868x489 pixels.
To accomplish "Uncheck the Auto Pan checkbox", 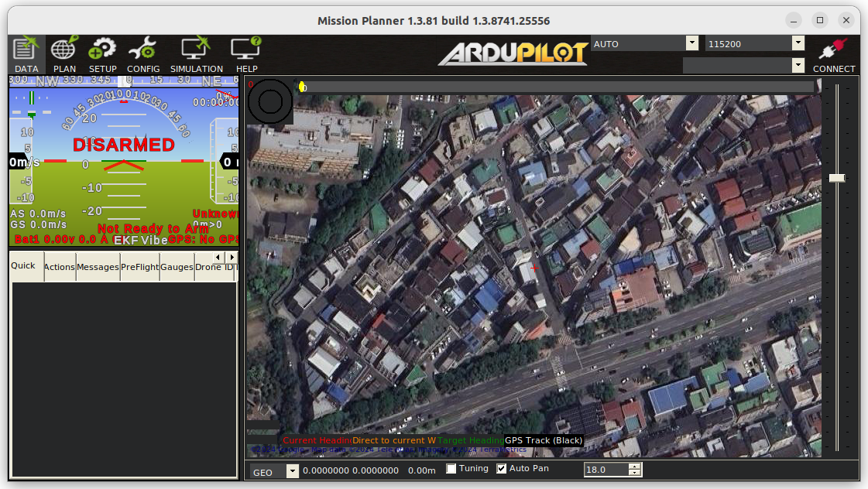I will pos(502,469).
